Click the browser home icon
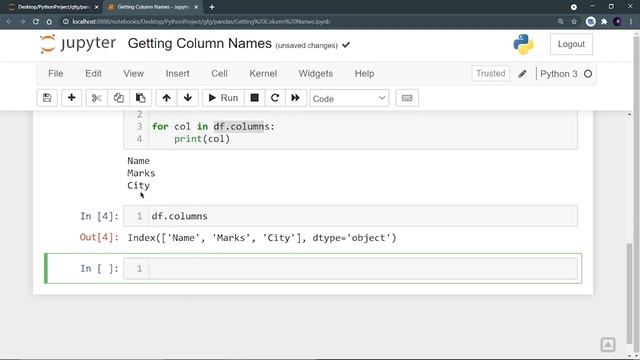The height and width of the screenshot is (360, 640). click(x=49, y=22)
